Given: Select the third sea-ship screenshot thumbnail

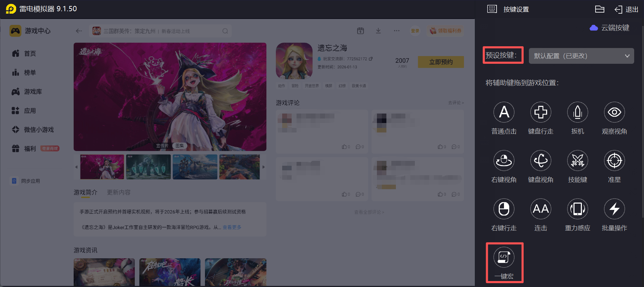Looking at the screenshot, I should click(x=195, y=167).
